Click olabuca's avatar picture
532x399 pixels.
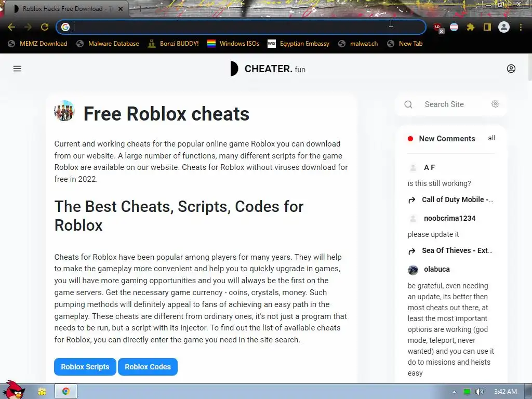click(413, 270)
